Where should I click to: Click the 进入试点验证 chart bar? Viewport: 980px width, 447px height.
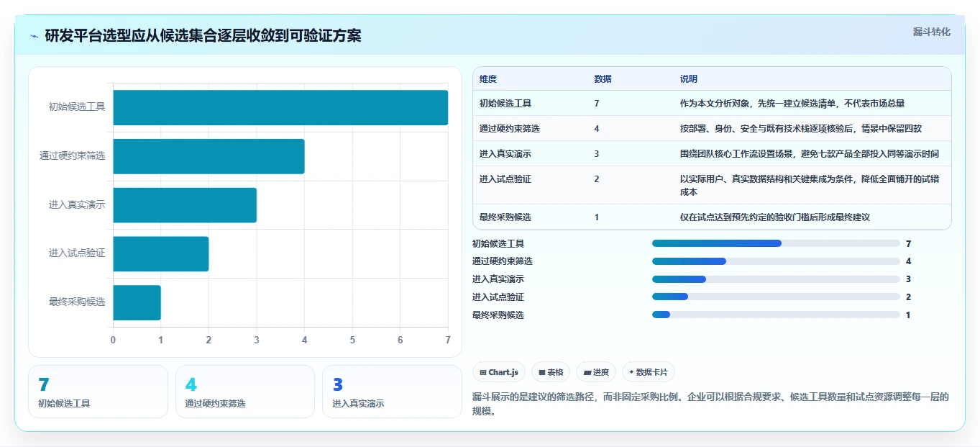tap(161, 253)
